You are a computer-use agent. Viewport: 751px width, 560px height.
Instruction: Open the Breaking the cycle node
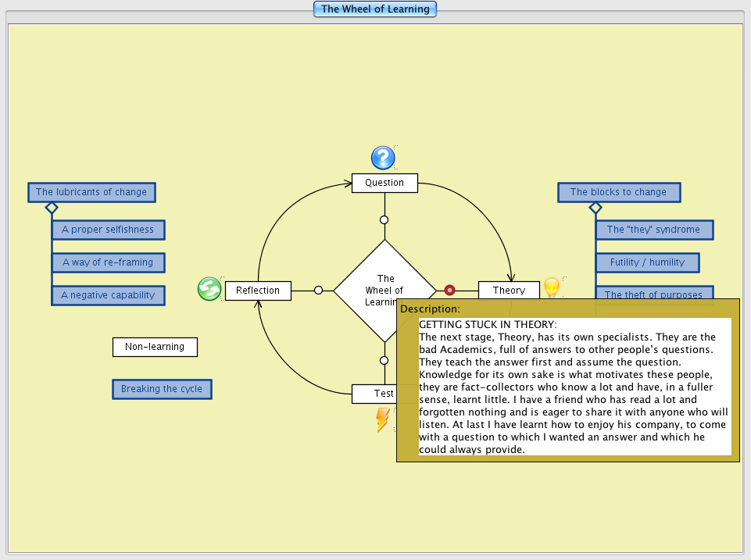click(162, 389)
